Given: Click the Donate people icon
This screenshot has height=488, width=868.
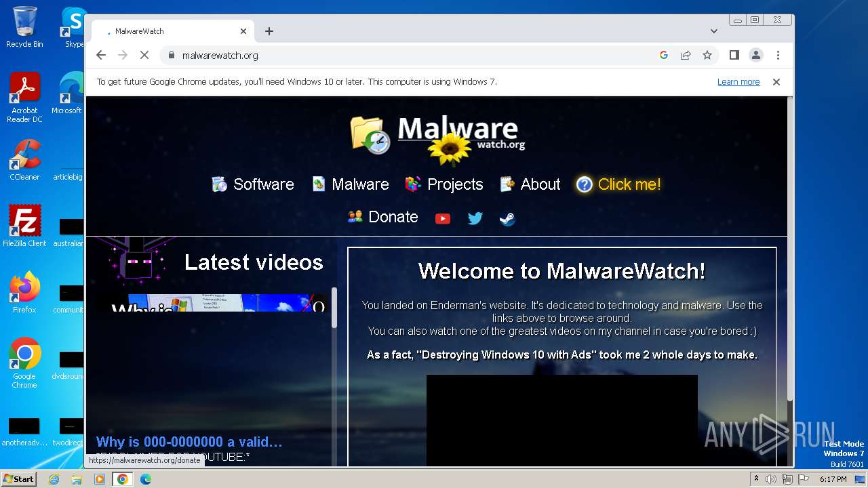Looking at the screenshot, I should click(x=355, y=217).
